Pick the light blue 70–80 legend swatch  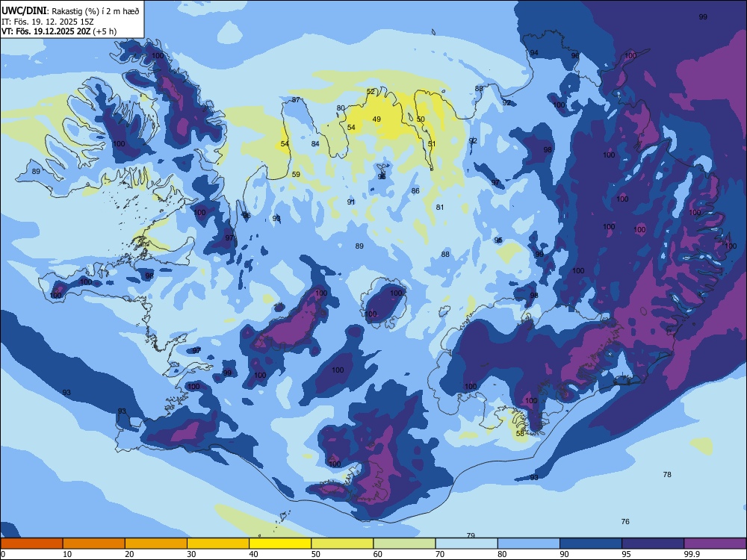(466, 544)
